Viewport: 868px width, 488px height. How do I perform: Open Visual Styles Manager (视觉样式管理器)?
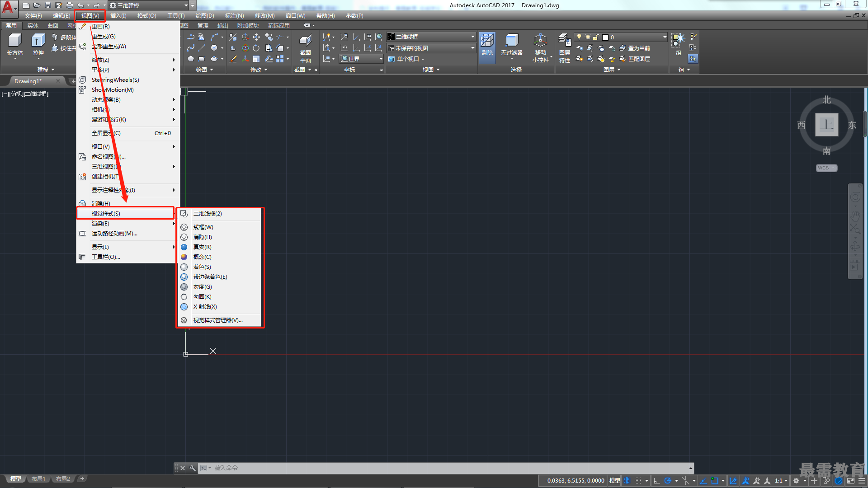(219, 320)
